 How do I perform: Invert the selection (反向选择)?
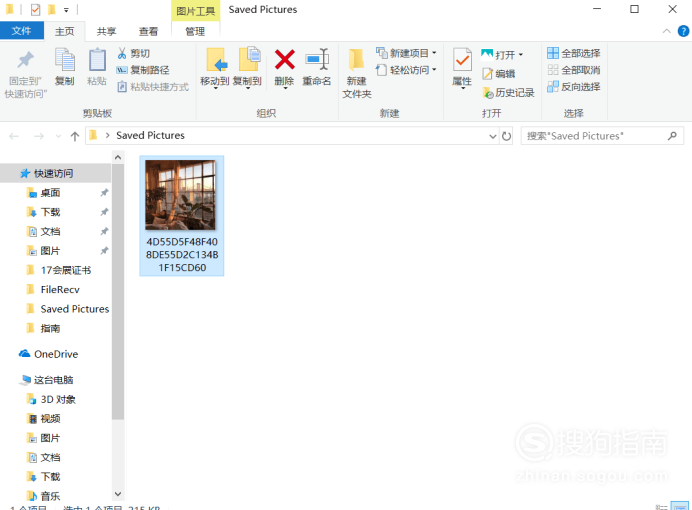click(574, 87)
